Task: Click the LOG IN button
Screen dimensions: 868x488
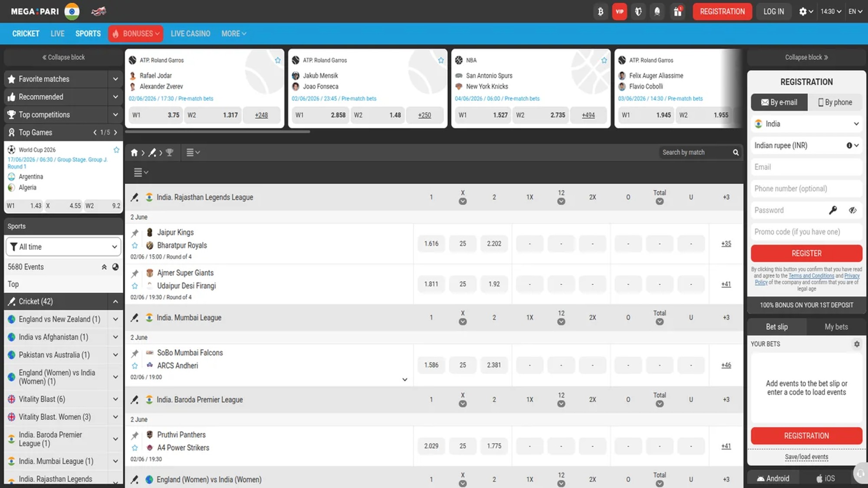Action: (774, 12)
